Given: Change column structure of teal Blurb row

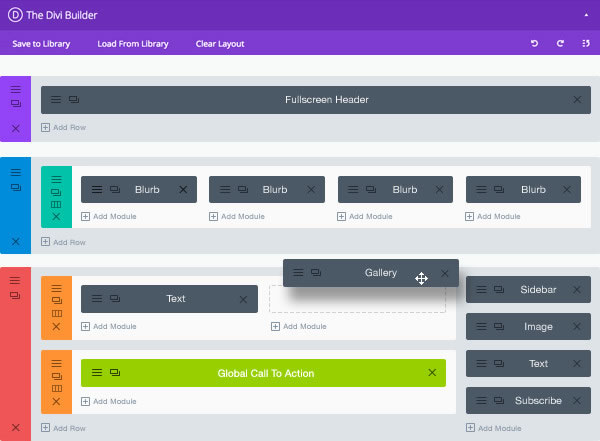Looking at the screenshot, I should pos(56,205).
